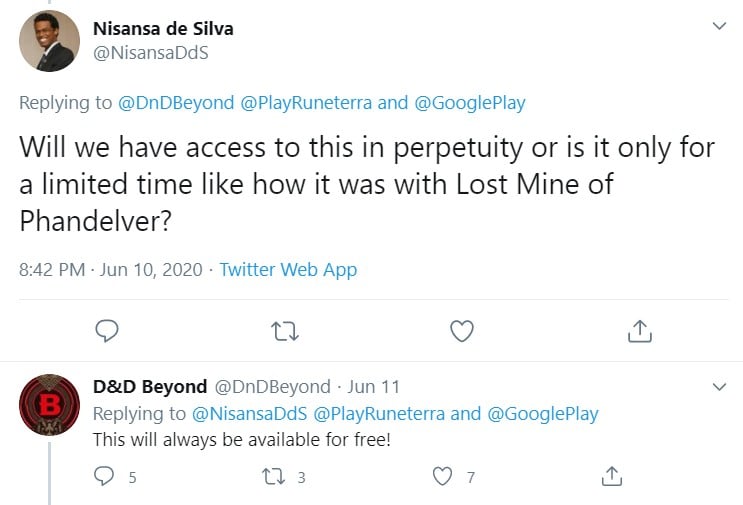The image size is (743, 505).
Task: Open options chevron on Nisansa's tweet
Action: 719,26
